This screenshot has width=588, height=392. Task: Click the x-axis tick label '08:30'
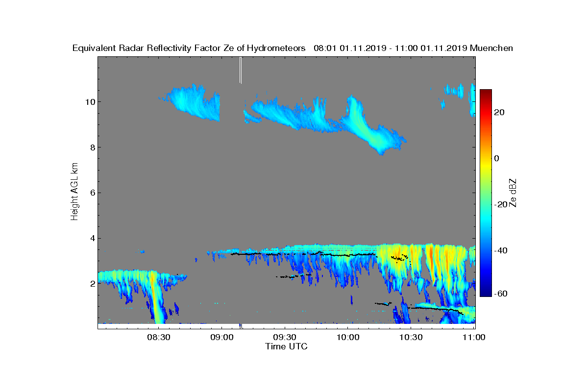click(x=158, y=337)
